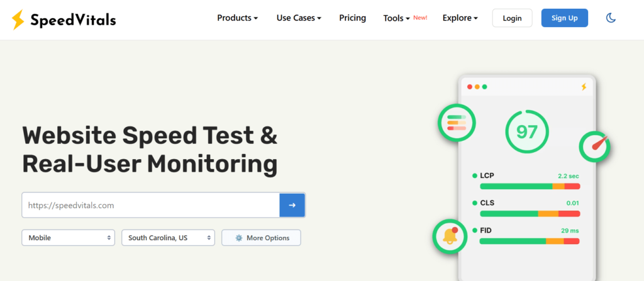This screenshot has width=644, height=281.
Task: Open the Mobile device selector
Action: click(x=68, y=238)
